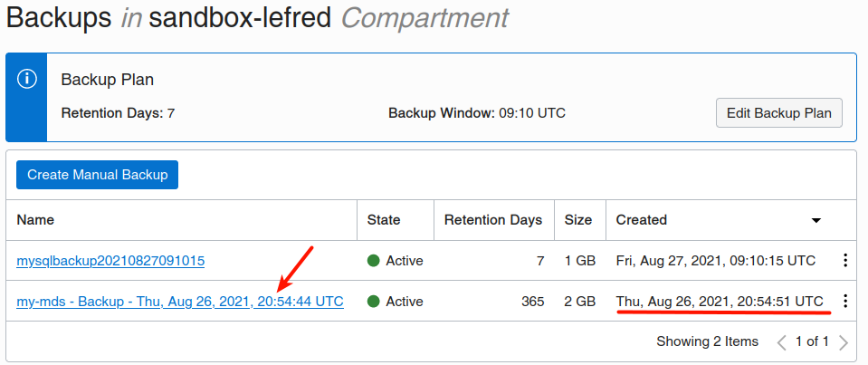Go to the next page of backups
The width and height of the screenshot is (868, 365).
point(844,342)
